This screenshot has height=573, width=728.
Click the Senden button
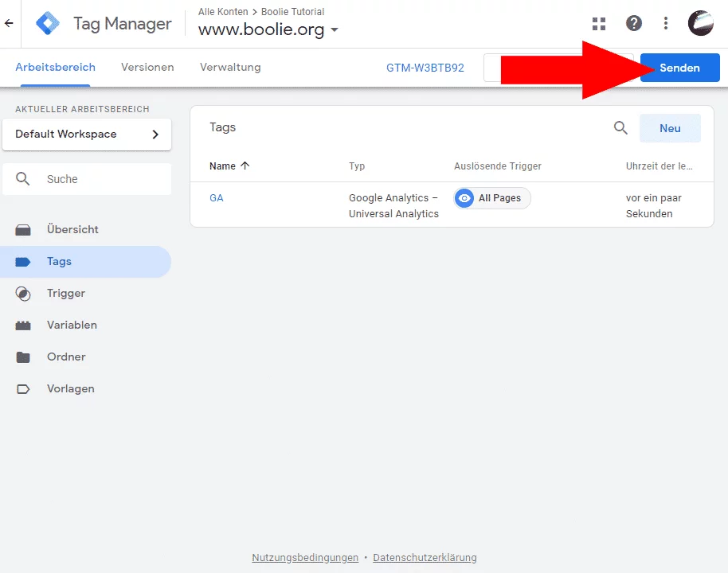679,68
